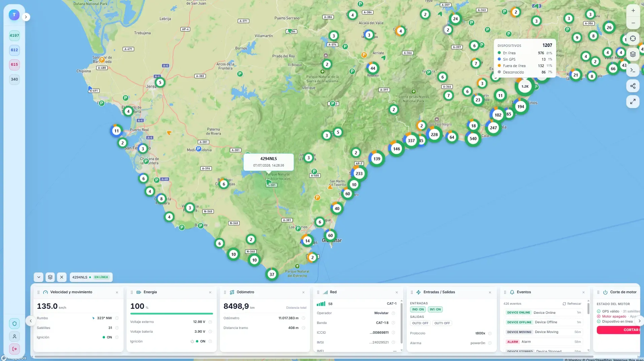Open the user avatar T in sidebar
Screen dimensions: 644x361
(14, 15)
